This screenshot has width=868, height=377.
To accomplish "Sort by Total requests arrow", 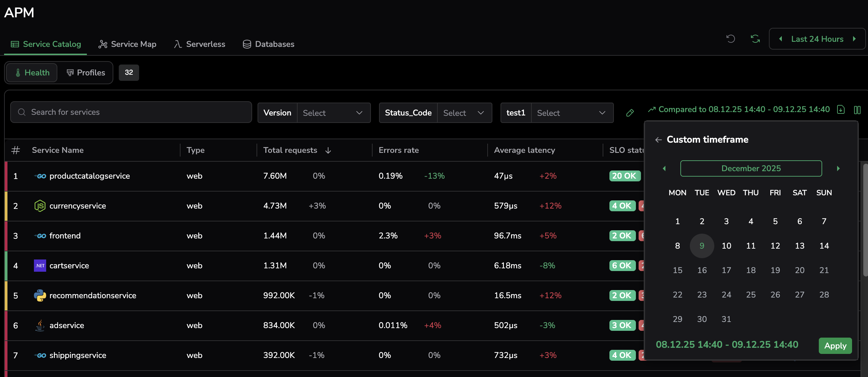I will 328,150.
